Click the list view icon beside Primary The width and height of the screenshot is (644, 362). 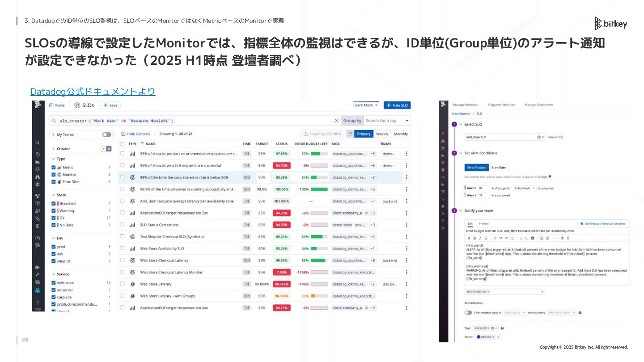350,134
